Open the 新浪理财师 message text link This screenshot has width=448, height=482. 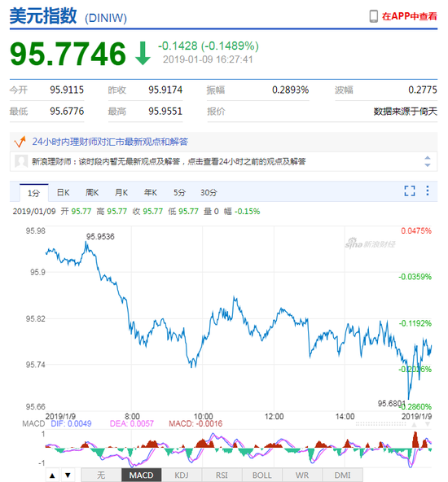tap(169, 161)
